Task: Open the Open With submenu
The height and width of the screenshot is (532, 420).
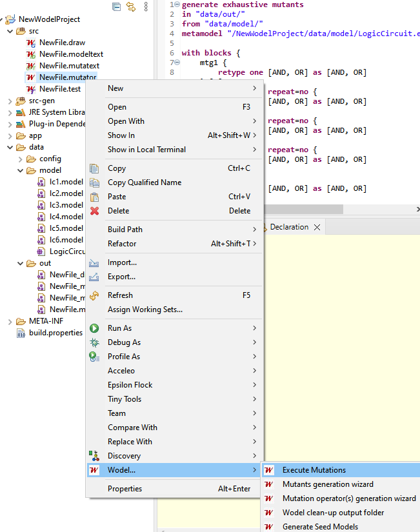Action: click(175, 121)
